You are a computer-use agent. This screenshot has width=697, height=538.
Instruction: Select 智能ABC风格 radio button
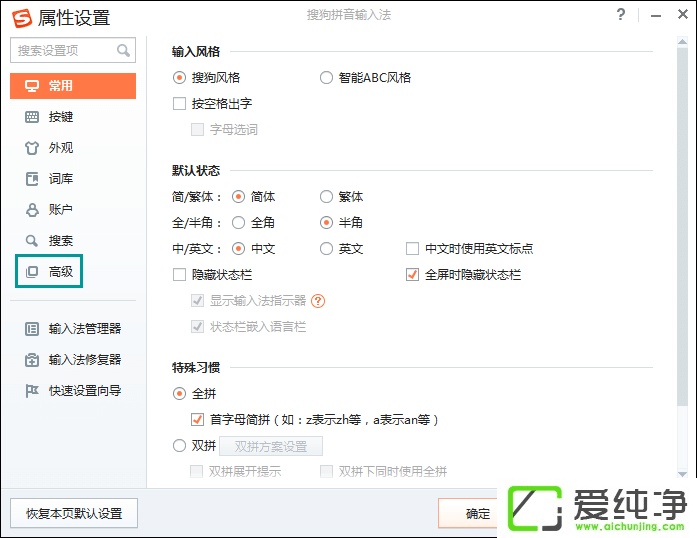coord(326,77)
